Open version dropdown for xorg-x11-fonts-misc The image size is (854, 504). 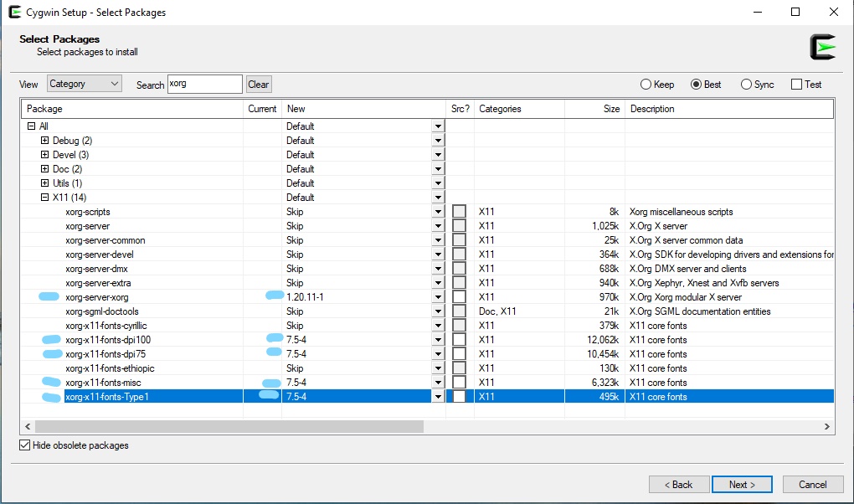(438, 383)
